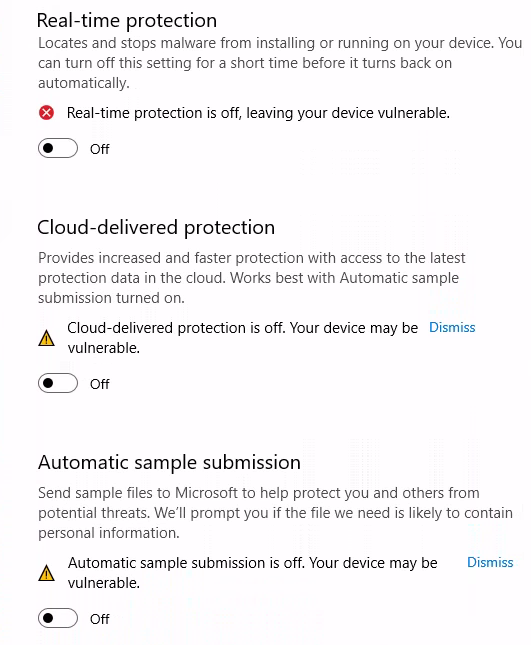Click the red error icon for Real-time protection
The image size is (531, 645).
pyautogui.click(x=46, y=113)
